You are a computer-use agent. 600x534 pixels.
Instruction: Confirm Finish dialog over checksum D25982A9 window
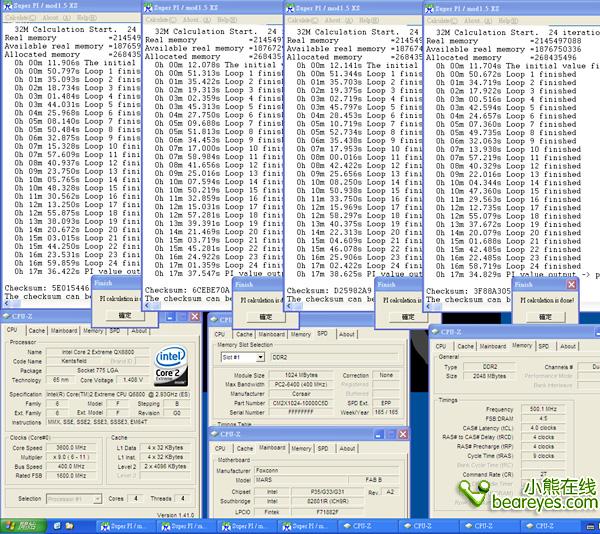[x=408, y=317]
